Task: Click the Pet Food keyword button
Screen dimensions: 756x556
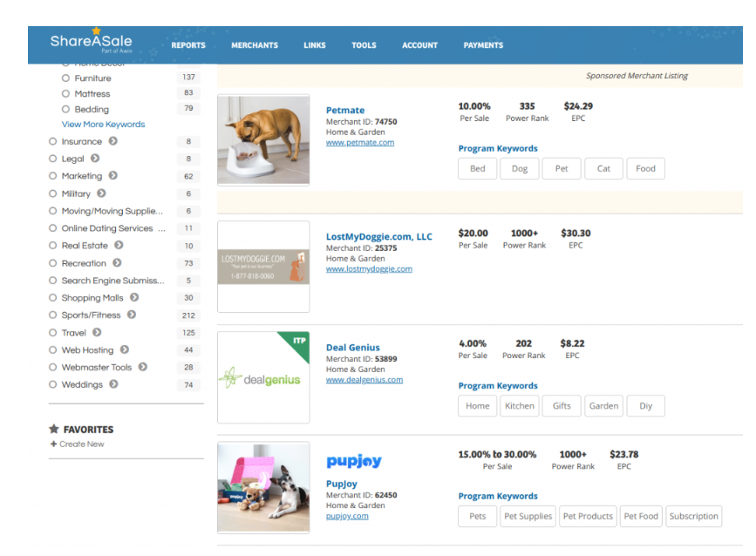Action: point(641,516)
